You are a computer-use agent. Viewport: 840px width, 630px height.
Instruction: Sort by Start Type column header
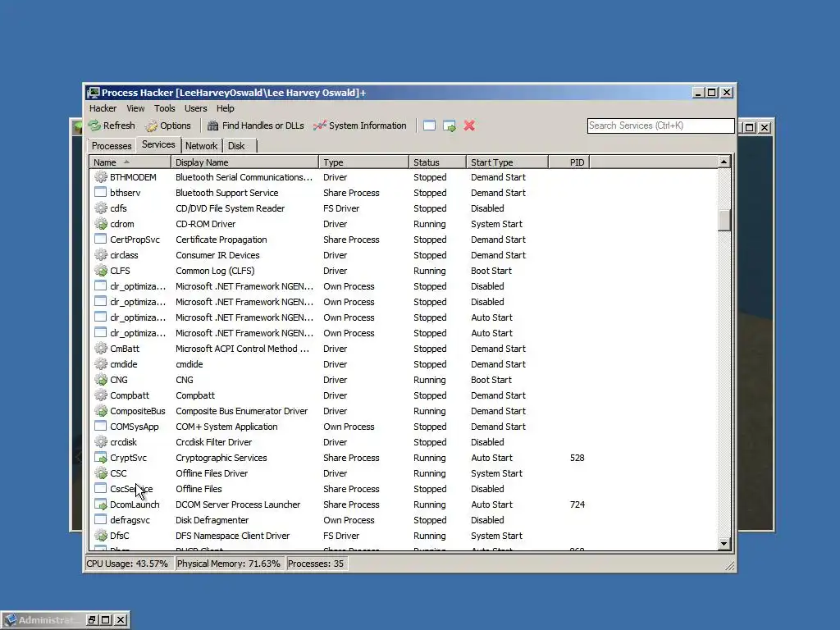[x=507, y=162]
